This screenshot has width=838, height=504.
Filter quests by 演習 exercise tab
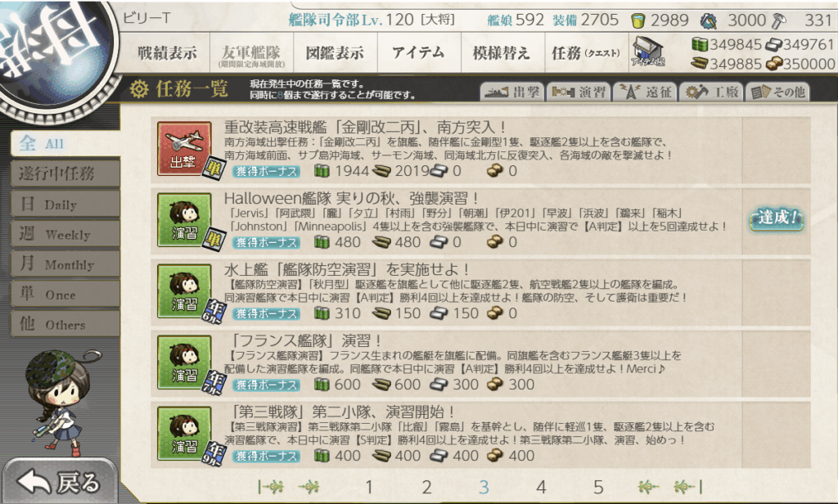point(579,92)
